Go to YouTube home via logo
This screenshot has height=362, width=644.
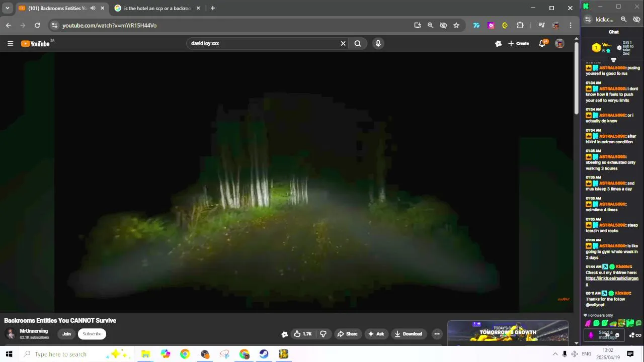[36, 44]
